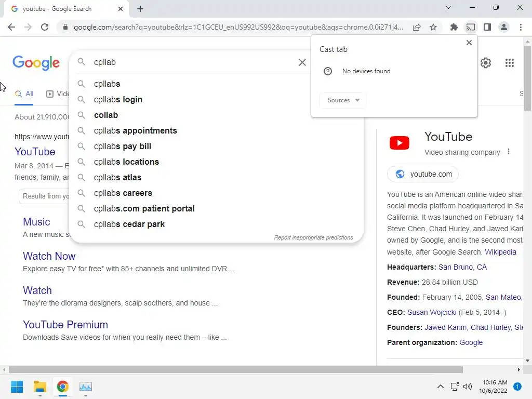Open the Chrome profile avatar
The width and height of the screenshot is (532, 399).
[x=504, y=27]
